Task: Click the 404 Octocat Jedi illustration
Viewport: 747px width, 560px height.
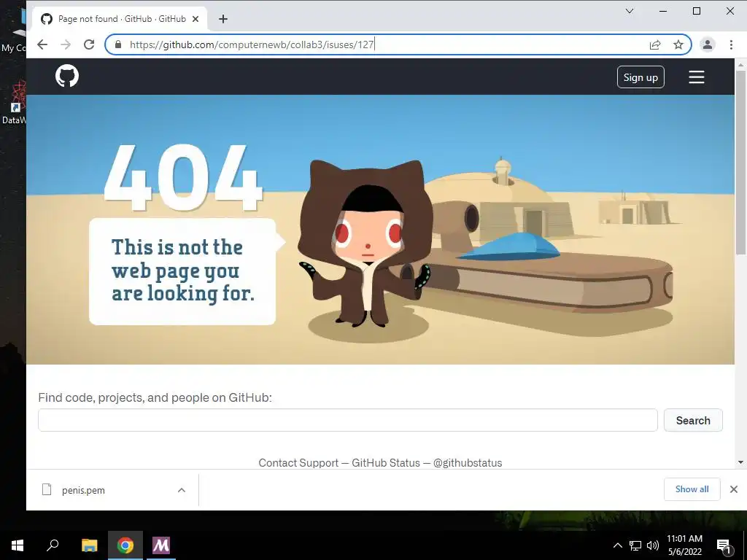Action: (x=365, y=244)
